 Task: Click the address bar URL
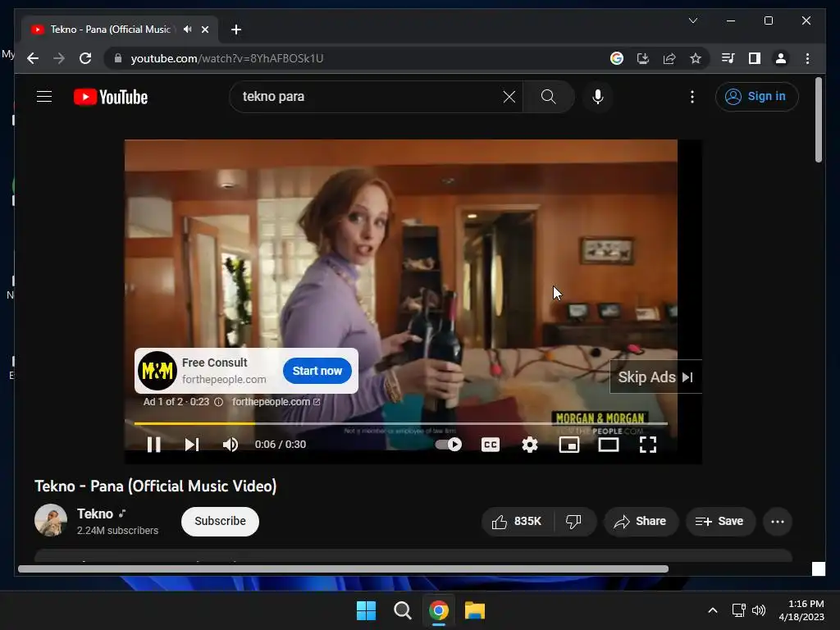click(x=227, y=58)
